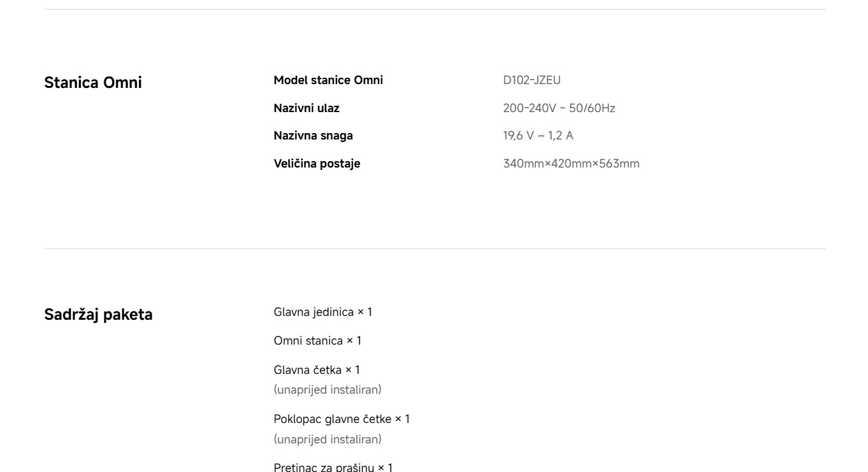Click the note under Glavna četka
Image resolution: width=868 pixels, height=472 pixels.
point(328,389)
